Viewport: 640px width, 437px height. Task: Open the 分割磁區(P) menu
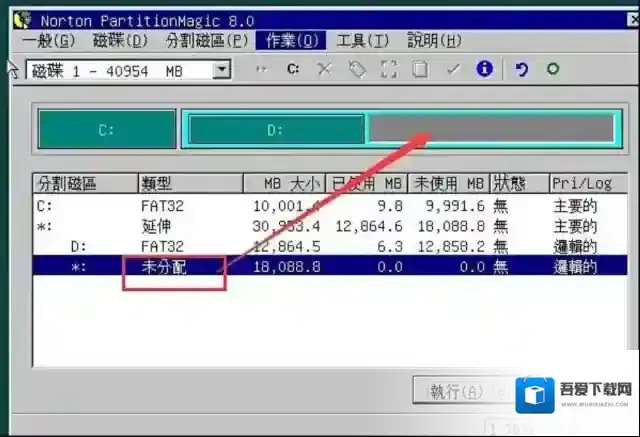pos(207,40)
